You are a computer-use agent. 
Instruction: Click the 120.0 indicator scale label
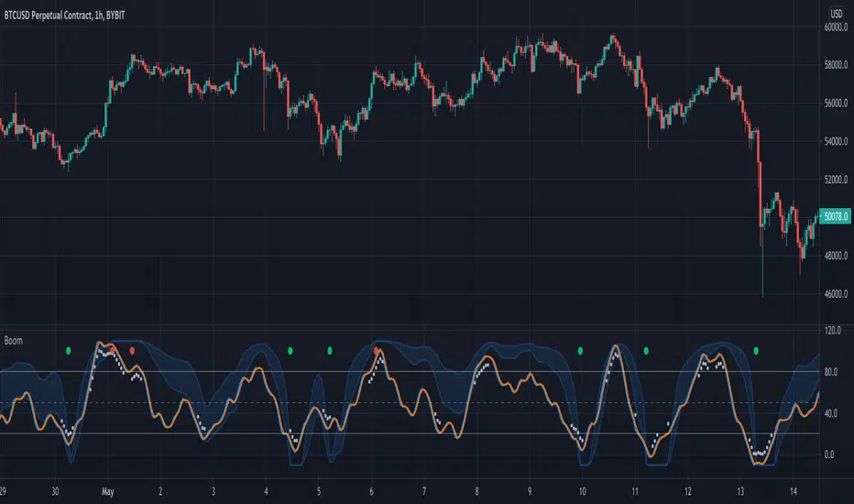[833, 330]
